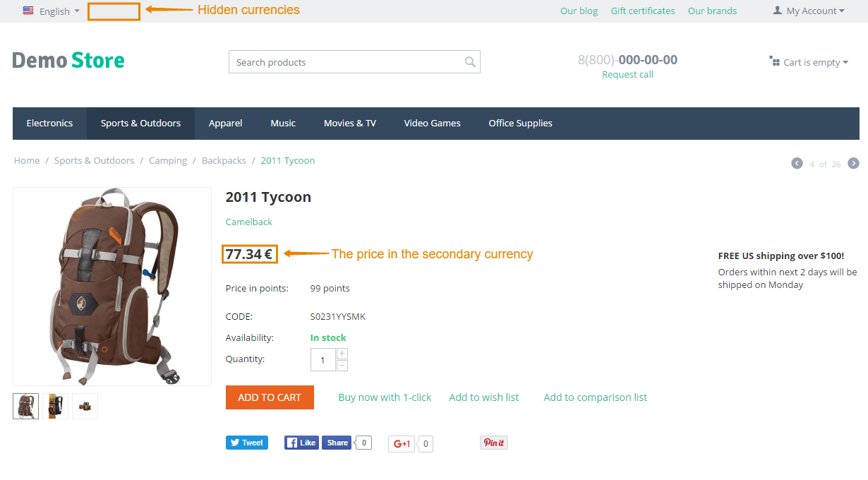Click Buy now with 1-click link
The width and height of the screenshot is (868, 480).
coord(385,397)
